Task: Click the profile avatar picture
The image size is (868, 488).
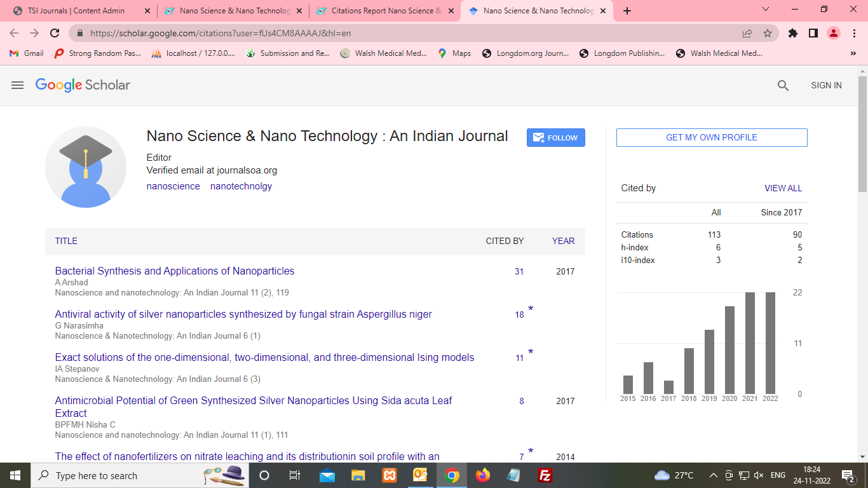Action: pyautogui.click(x=86, y=167)
